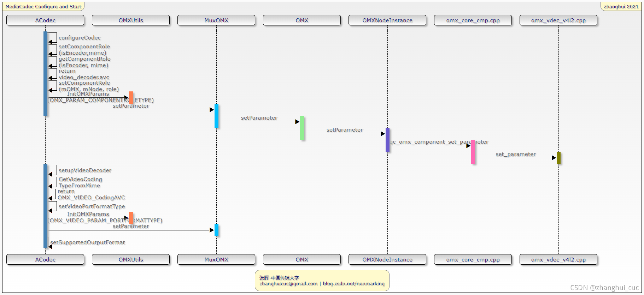Image resolution: width=644 pixels, height=295 pixels.
Task: Click the zhanghuicuc@gmail.com email address
Action: [x=288, y=284]
